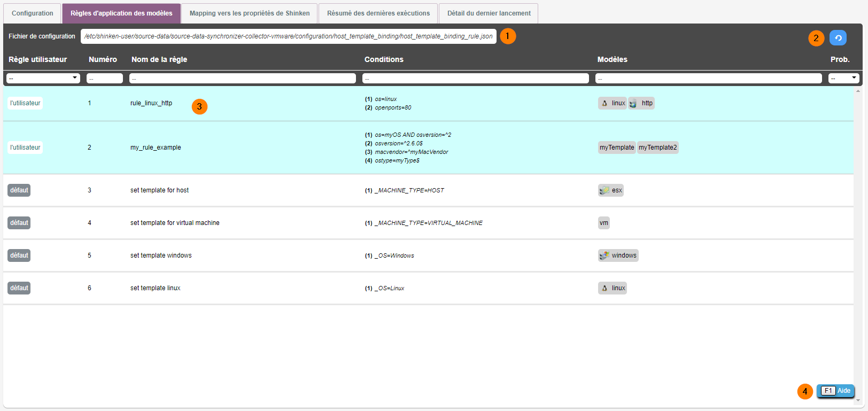868x411 pixels.
Task: Click the Modèles filter input field
Action: [x=708, y=79]
